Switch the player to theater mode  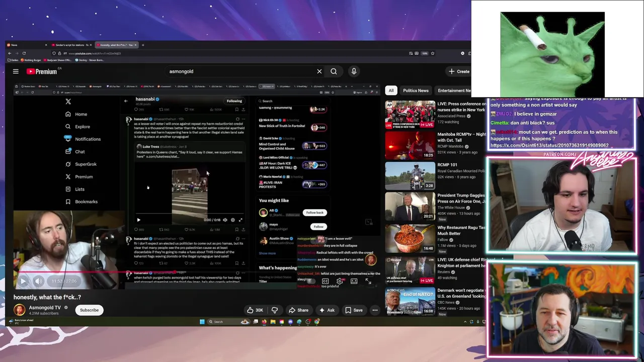tap(354, 281)
